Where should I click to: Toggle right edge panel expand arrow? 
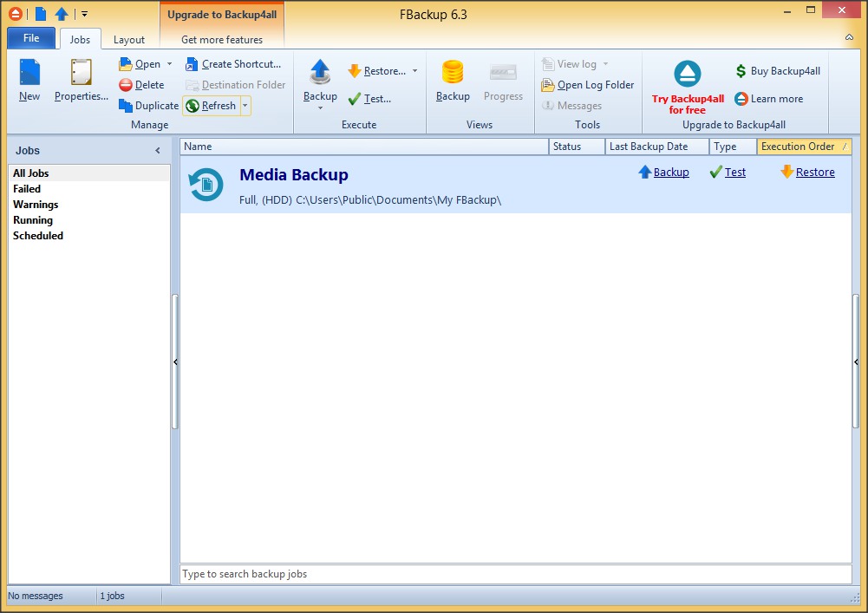(856, 362)
